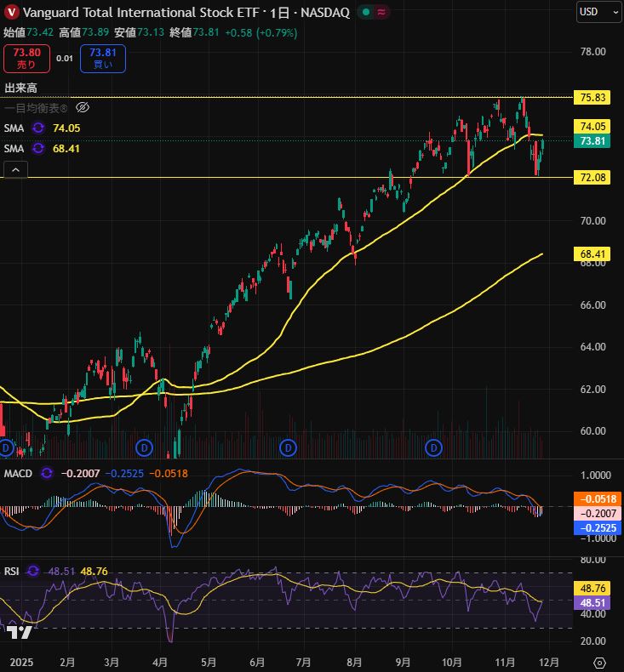
Task: Click the 75.83 horizontal line price label
Action: coord(593,97)
